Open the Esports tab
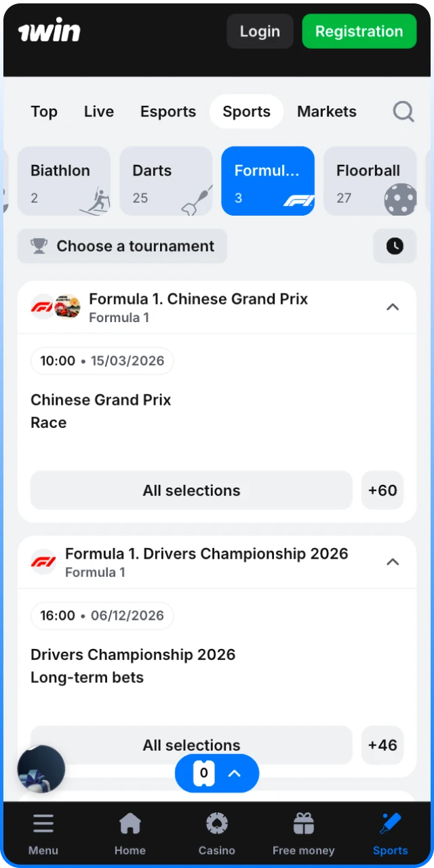 pyautogui.click(x=167, y=111)
